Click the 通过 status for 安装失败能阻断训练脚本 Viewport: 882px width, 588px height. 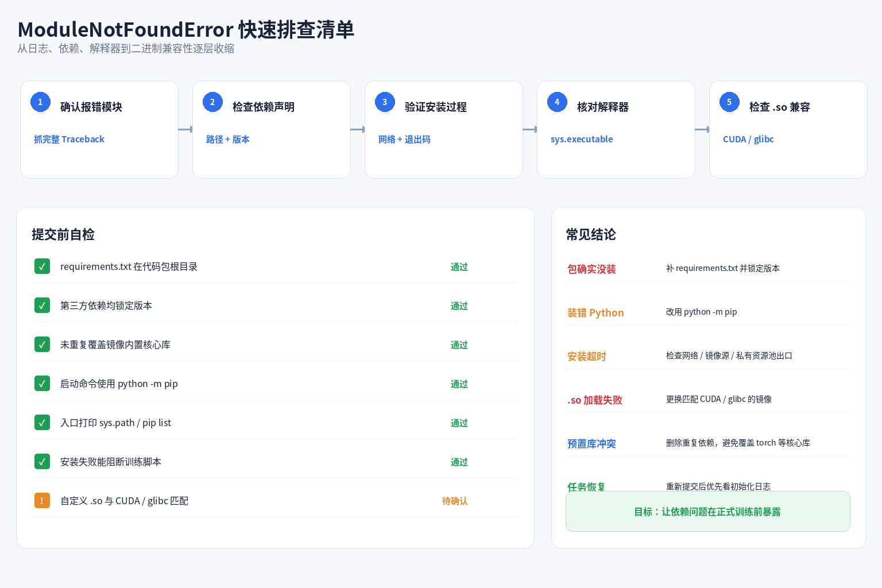459,462
